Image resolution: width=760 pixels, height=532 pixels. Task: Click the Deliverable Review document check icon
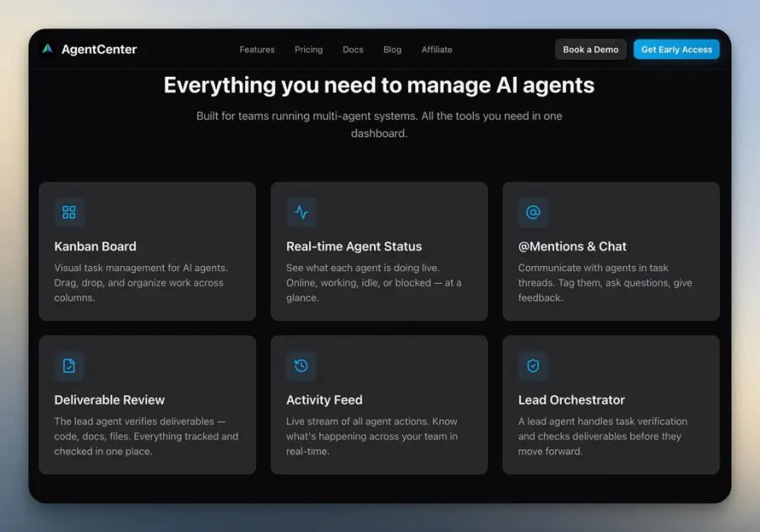click(x=69, y=366)
